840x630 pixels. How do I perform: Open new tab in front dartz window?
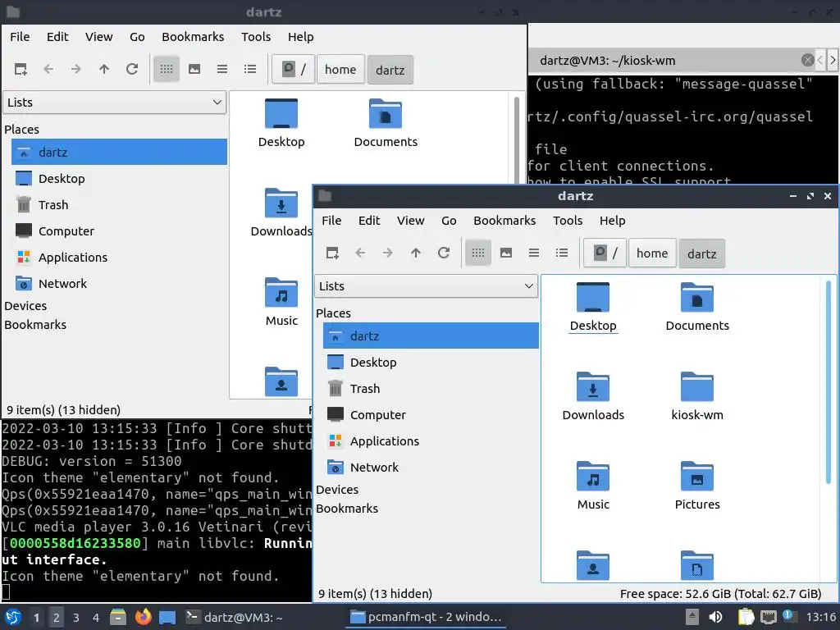click(x=332, y=253)
